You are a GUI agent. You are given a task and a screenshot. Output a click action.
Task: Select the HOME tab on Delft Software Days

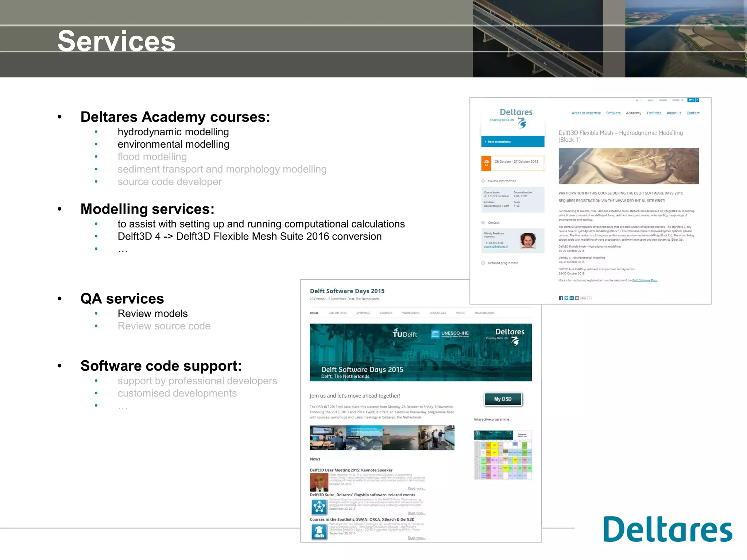[x=314, y=313]
